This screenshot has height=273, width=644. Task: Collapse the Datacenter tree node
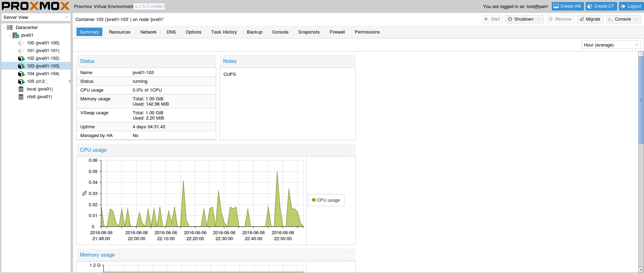click(x=4, y=28)
